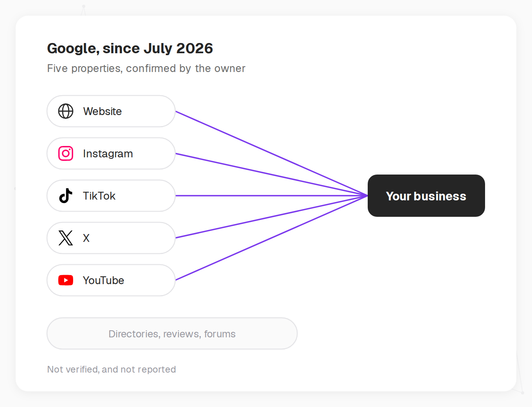Click the Your business dark box
The image size is (532, 407).
(426, 196)
